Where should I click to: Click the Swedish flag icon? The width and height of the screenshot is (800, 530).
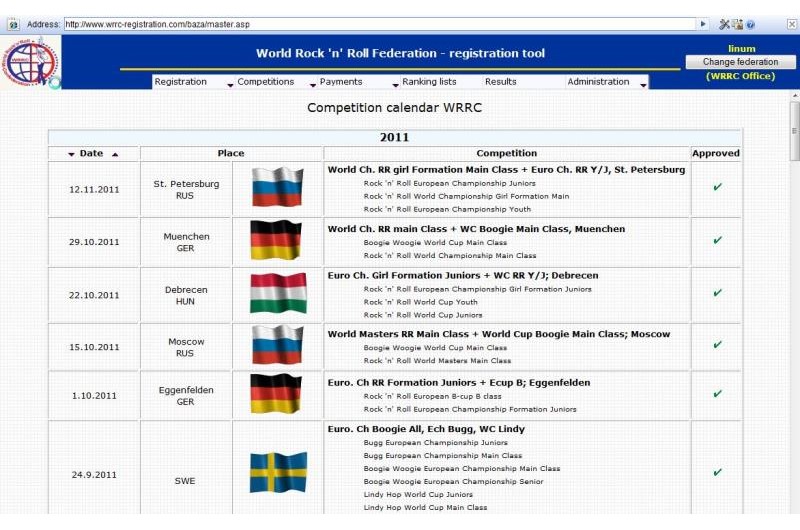coord(277,473)
